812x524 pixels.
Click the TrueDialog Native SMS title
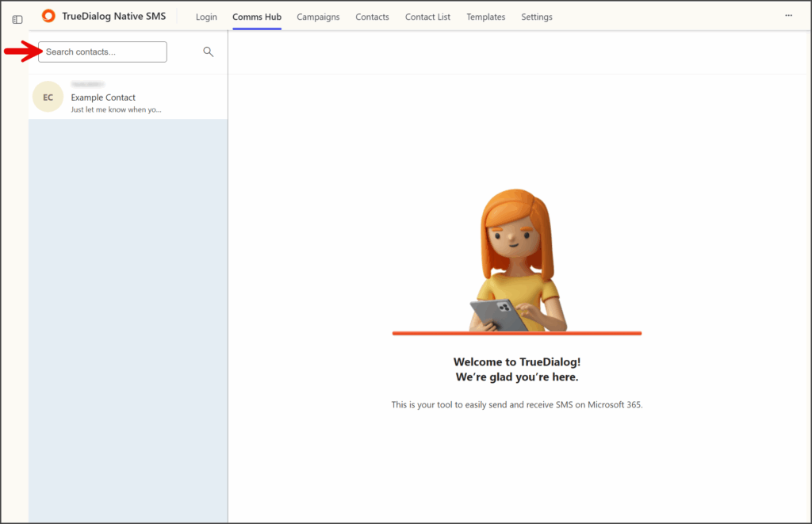coord(114,16)
